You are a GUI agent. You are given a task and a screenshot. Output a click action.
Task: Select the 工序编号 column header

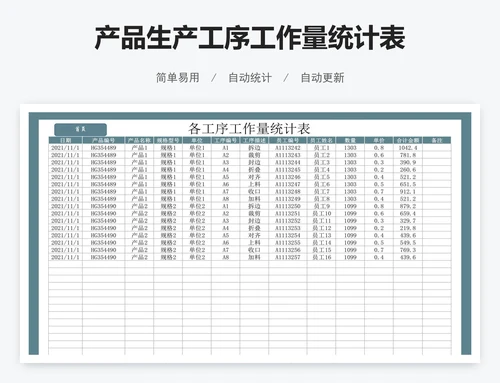pyautogui.click(x=226, y=140)
